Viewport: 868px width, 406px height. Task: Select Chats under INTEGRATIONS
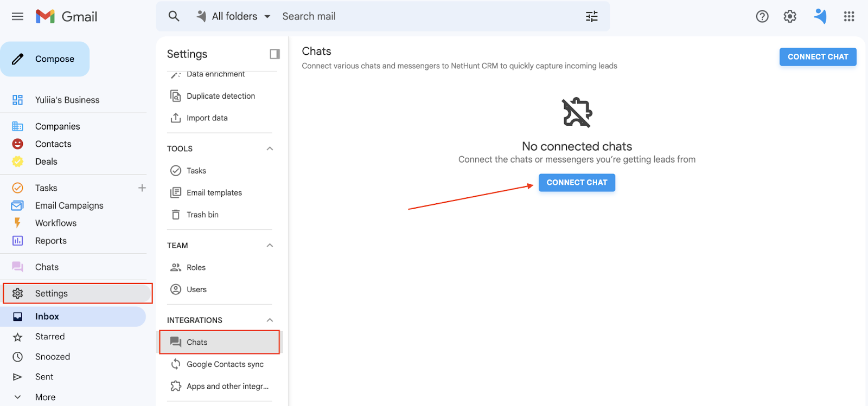pyautogui.click(x=219, y=342)
